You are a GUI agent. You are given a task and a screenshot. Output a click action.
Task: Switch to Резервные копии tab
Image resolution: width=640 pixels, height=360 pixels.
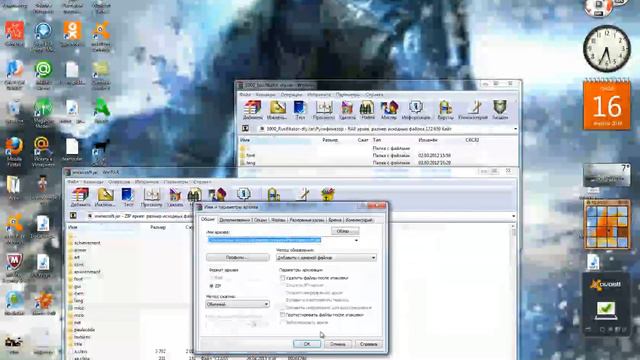pos(307,220)
